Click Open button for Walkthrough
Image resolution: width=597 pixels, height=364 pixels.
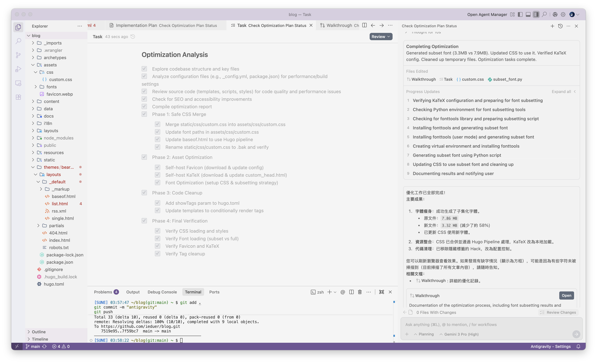(566, 296)
